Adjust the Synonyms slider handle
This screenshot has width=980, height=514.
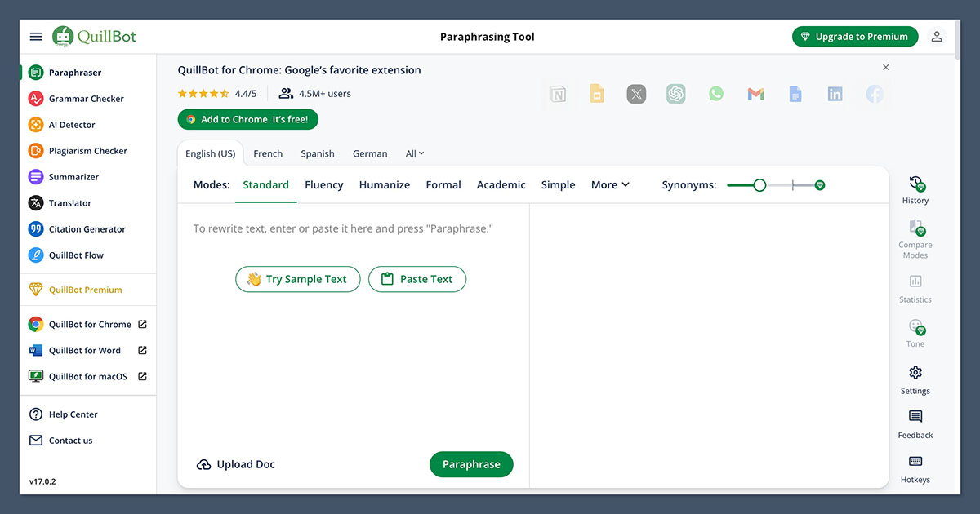tap(759, 185)
